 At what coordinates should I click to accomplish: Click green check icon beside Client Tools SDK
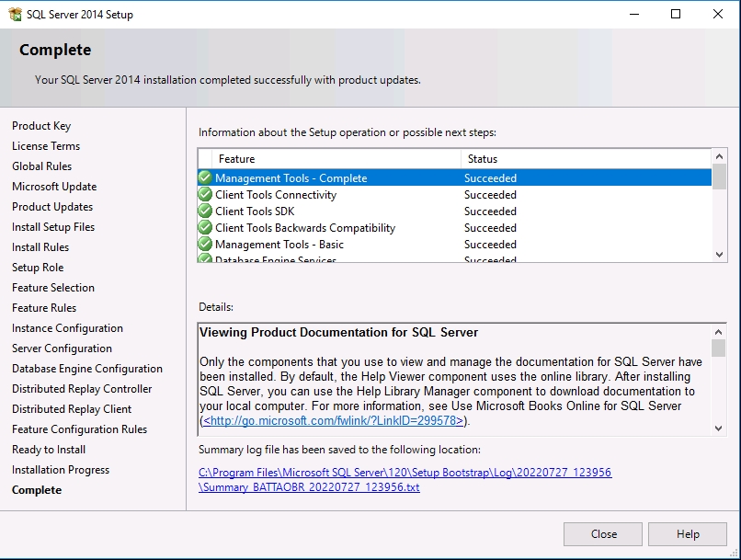point(205,211)
